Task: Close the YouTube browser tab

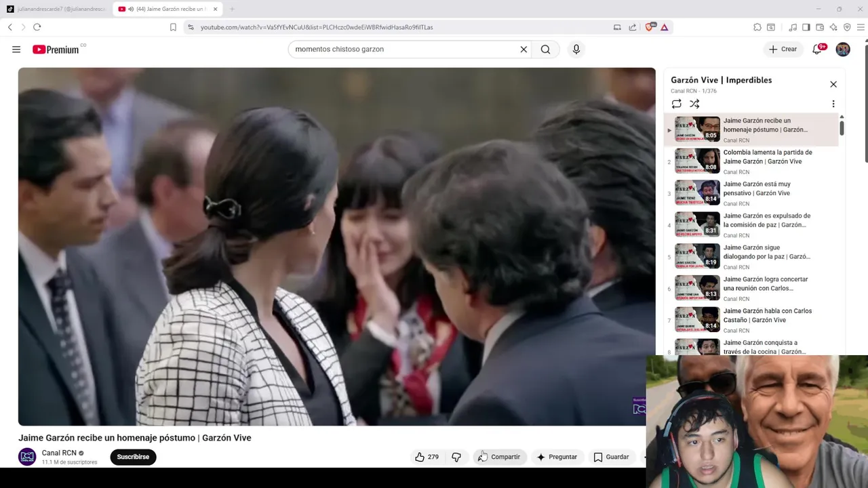Action: pyautogui.click(x=216, y=9)
